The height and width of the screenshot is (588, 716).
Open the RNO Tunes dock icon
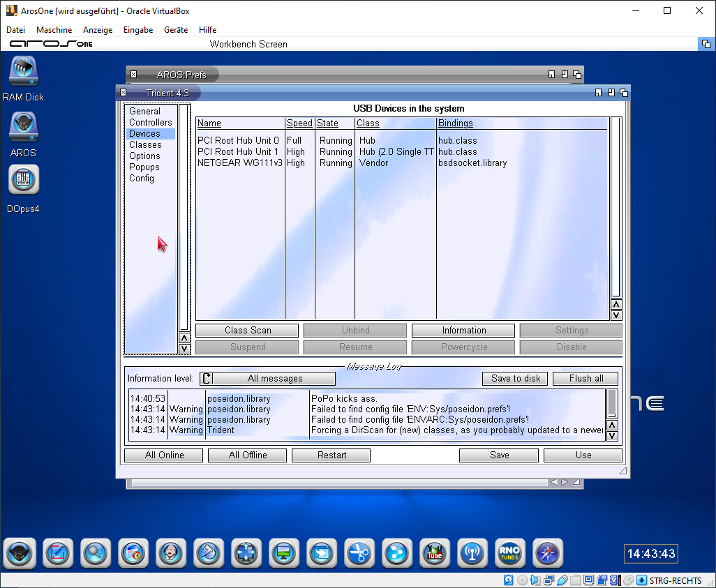510,553
